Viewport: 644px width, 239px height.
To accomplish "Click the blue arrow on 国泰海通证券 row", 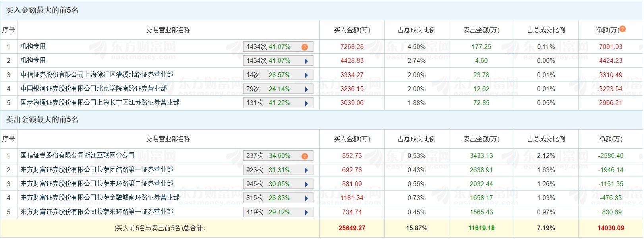I will click(x=306, y=103).
